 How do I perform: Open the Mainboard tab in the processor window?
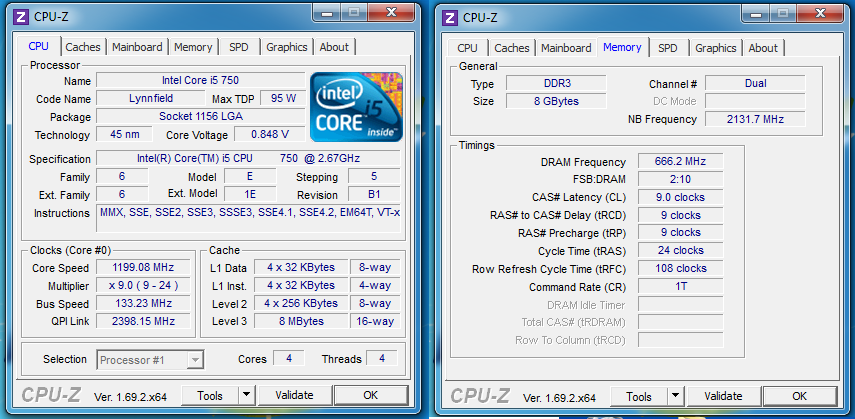(x=137, y=47)
